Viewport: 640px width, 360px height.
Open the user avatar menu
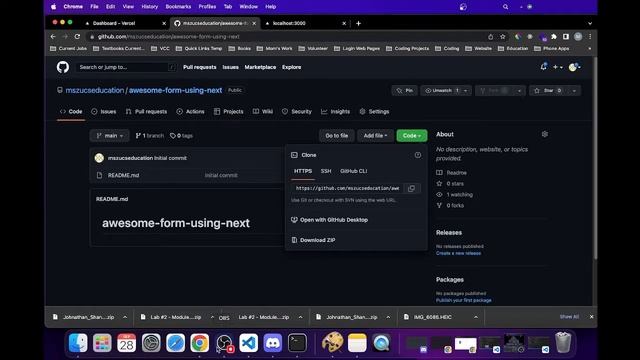coord(574,67)
